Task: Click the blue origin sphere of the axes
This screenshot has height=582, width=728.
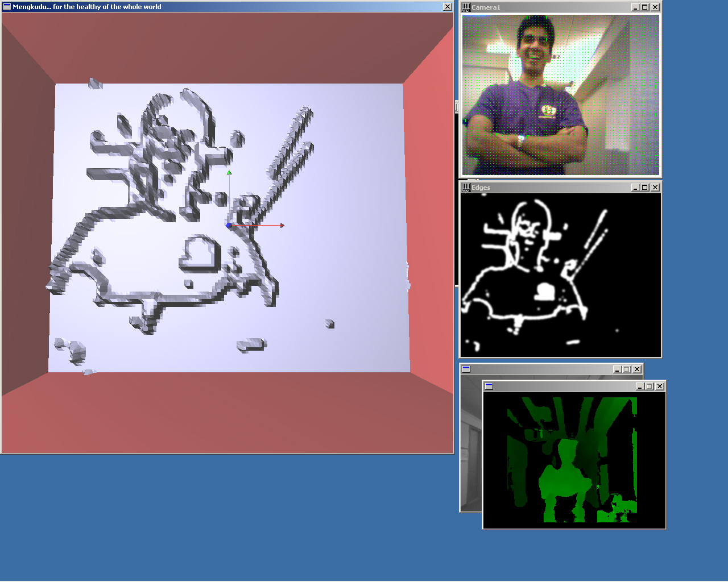Action: coord(229,226)
